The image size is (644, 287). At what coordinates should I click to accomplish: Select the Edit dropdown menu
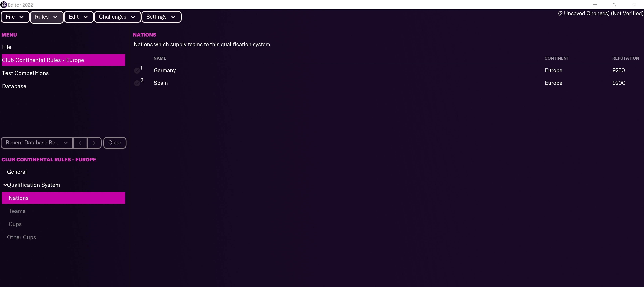tap(78, 17)
